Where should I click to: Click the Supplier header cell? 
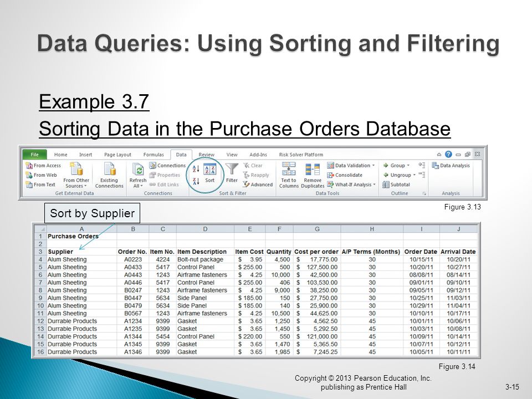pos(81,252)
